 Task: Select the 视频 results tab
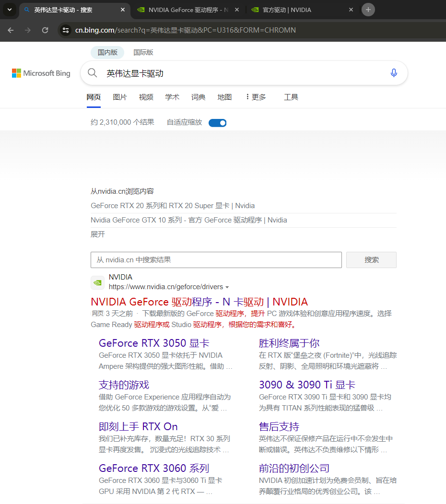click(146, 97)
